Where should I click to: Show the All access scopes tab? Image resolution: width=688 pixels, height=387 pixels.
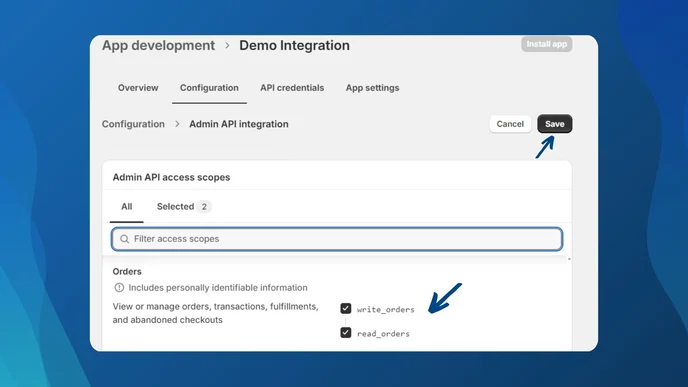tap(126, 207)
